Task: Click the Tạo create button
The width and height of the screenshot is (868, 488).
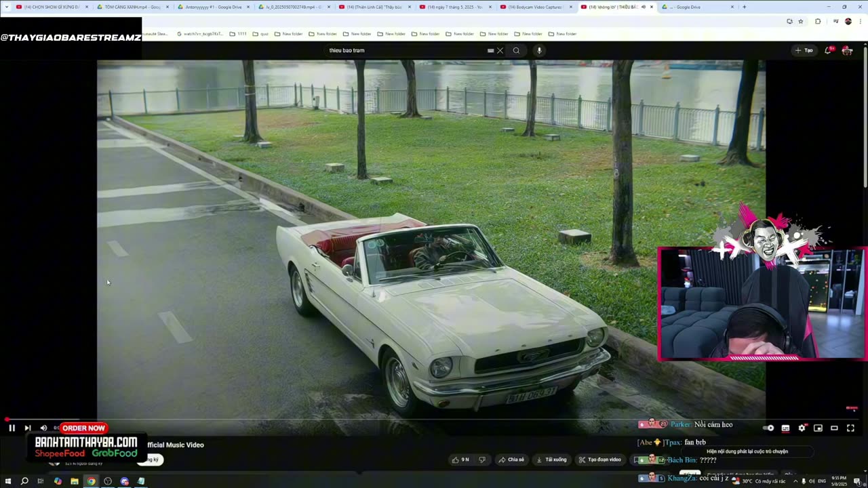Action: tap(804, 50)
